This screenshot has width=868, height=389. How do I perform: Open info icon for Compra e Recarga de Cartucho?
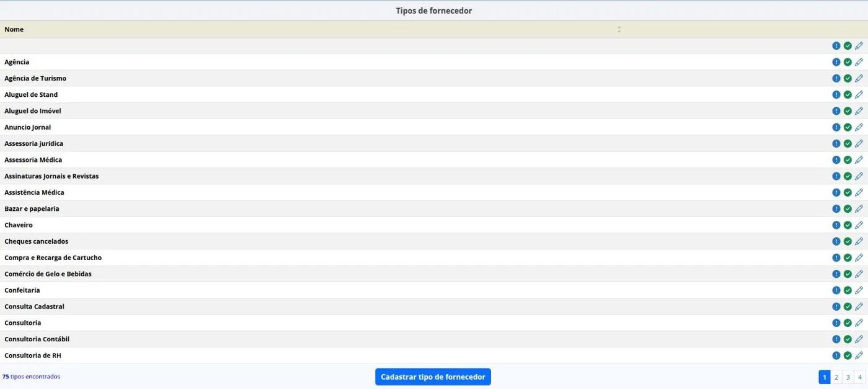click(x=836, y=257)
